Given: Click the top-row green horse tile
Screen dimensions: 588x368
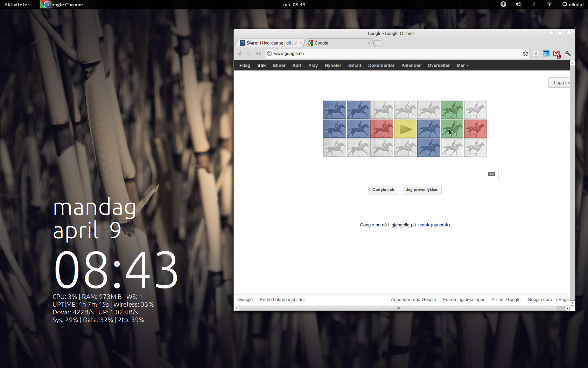Looking at the screenshot, I should (452, 110).
